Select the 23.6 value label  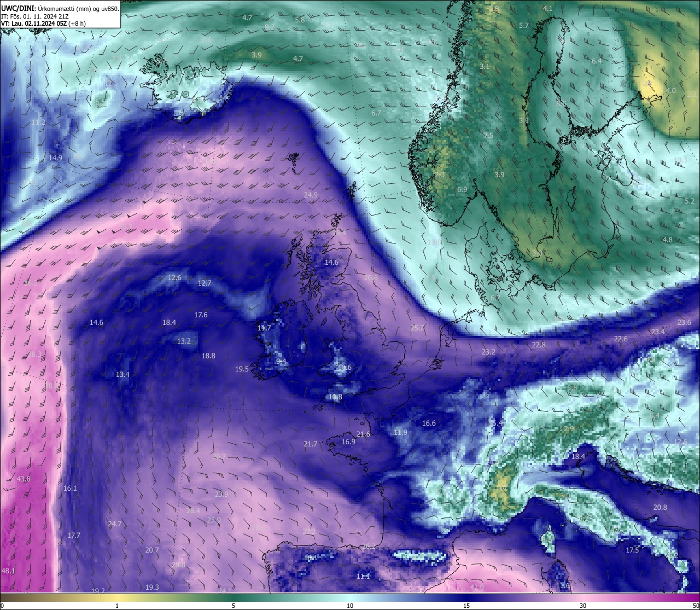[684, 323]
